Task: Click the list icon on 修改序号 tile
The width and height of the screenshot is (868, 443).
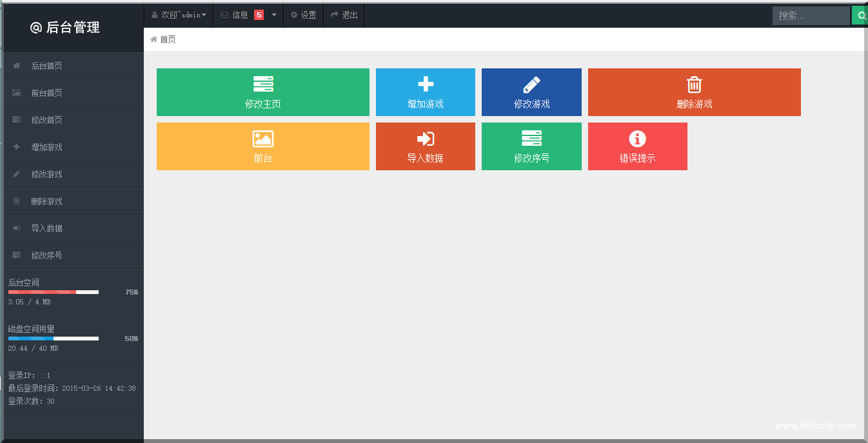Action: click(x=531, y=138)
